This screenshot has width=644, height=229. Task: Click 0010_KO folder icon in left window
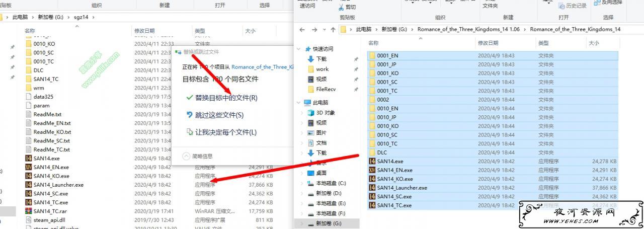(x=29, y=44)
